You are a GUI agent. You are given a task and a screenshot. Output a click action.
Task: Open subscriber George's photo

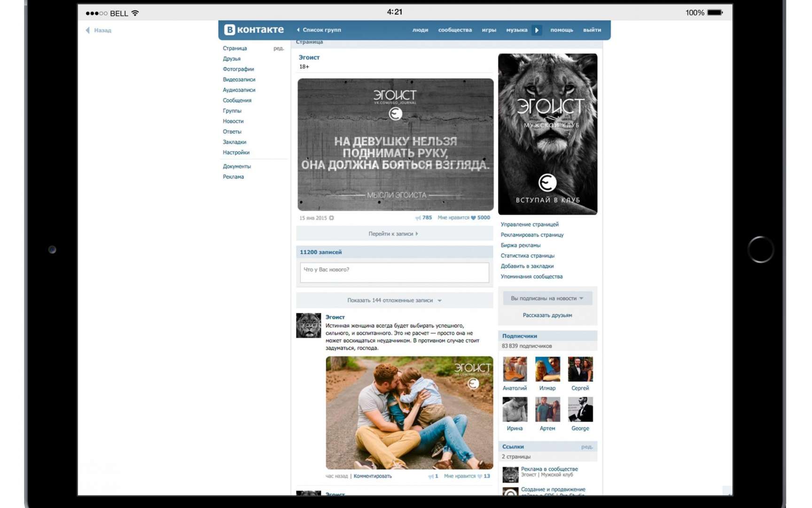coord(580,409)
